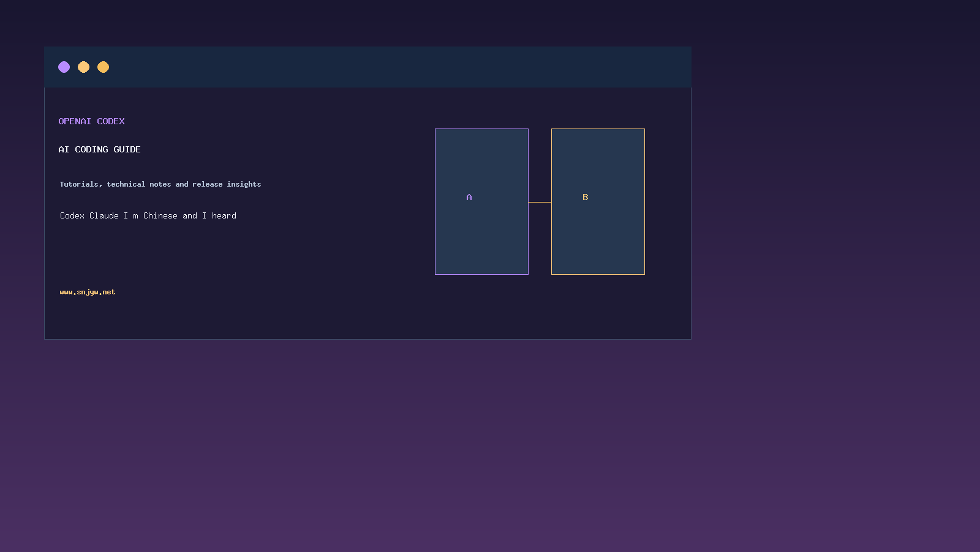Click the word heard in description
Viewport: 980px width, 552px height.
click(224, 215)
